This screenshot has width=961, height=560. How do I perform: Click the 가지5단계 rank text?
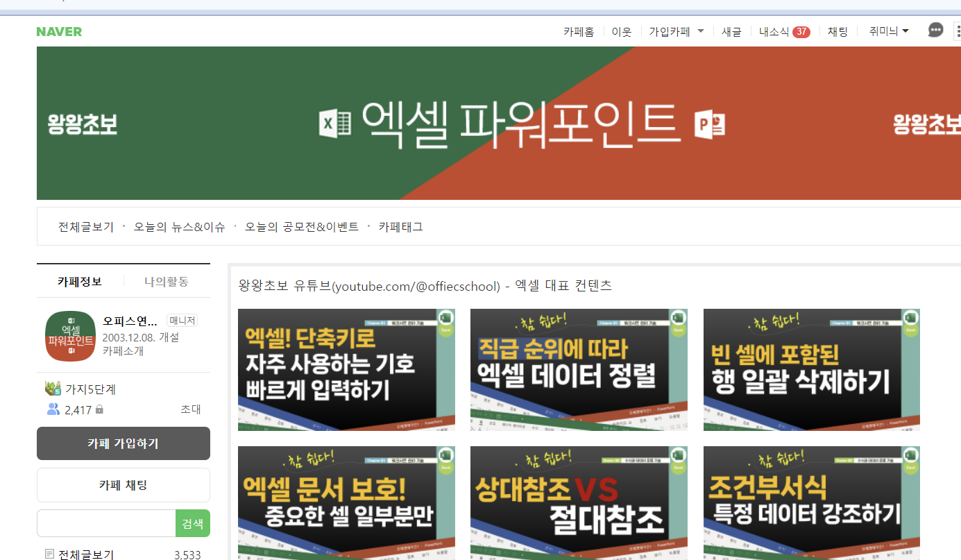point(90,389)
